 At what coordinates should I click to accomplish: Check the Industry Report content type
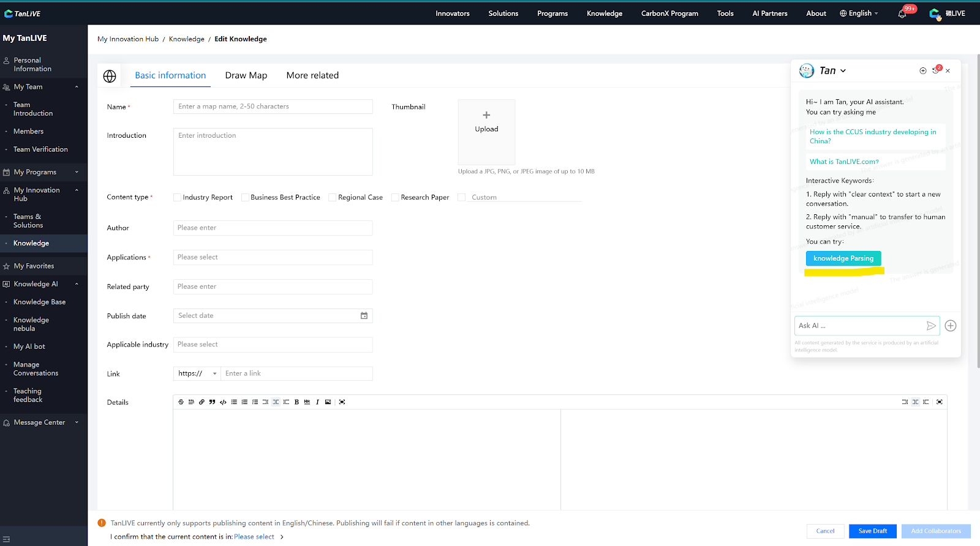point(178,198)
